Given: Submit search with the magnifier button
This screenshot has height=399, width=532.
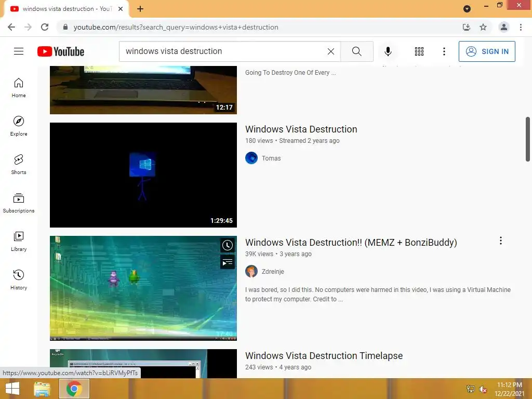Looking at the screenshot, I should (x=356, y=51).
